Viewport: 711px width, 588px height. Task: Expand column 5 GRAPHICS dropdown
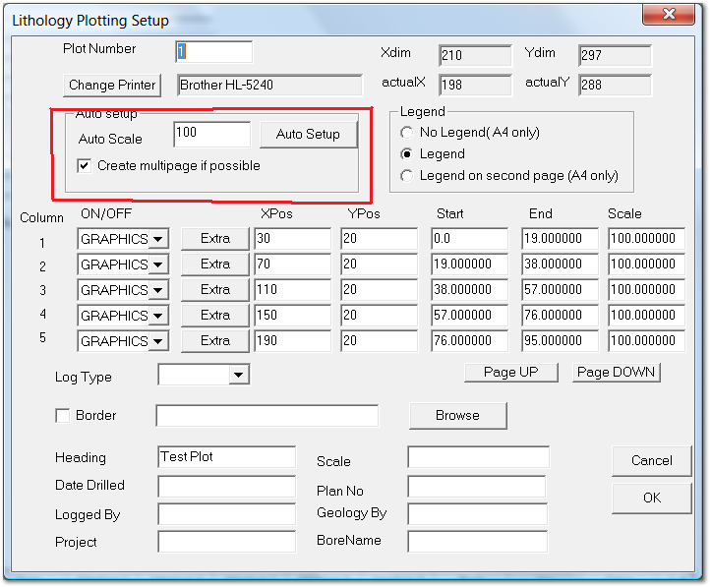(x=158, y=341)
